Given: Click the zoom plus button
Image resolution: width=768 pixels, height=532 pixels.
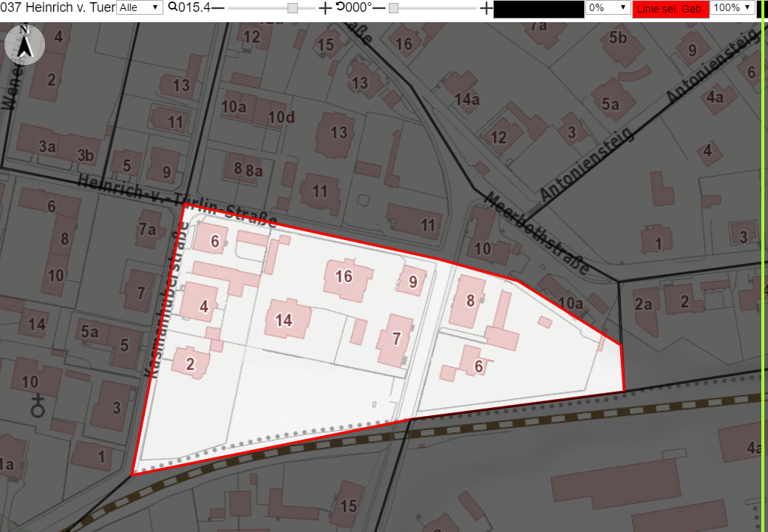Looking at the screenshot, I should [324, 8].
